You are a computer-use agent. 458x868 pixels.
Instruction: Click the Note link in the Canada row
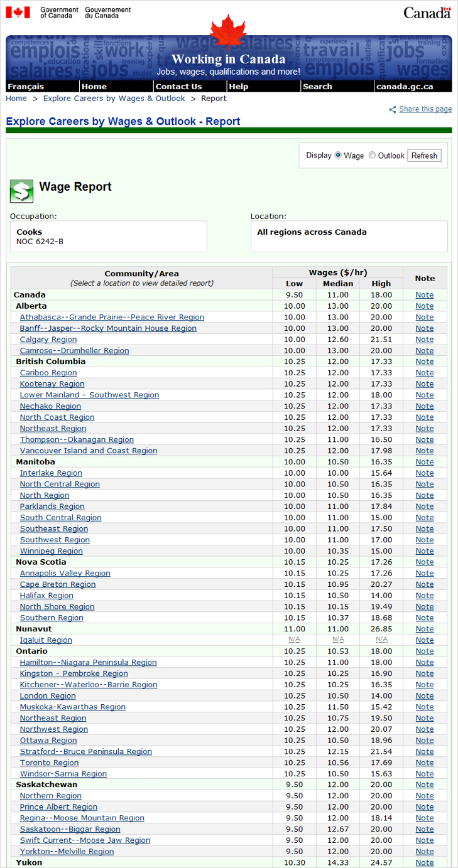pos(425,295)
